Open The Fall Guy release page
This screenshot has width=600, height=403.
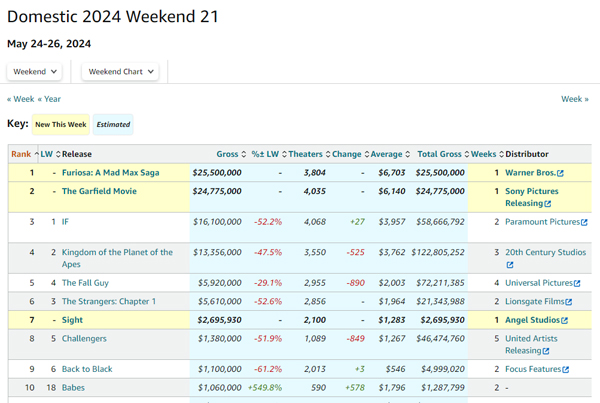(x=85, y=283)
